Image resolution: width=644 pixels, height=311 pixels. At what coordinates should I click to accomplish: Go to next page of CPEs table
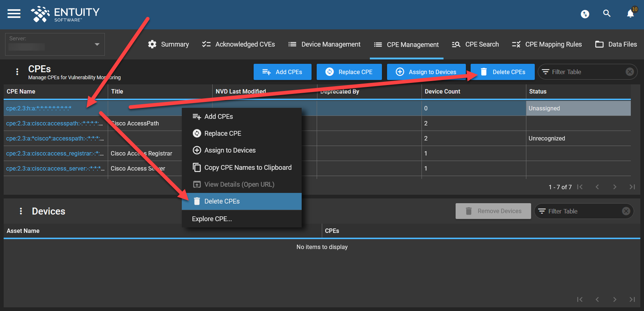point(615,187)
